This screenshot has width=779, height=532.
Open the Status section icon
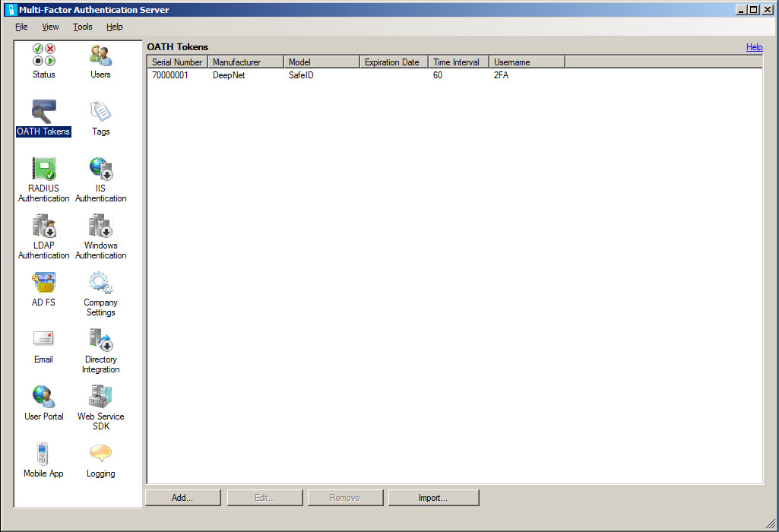(44, 55)
